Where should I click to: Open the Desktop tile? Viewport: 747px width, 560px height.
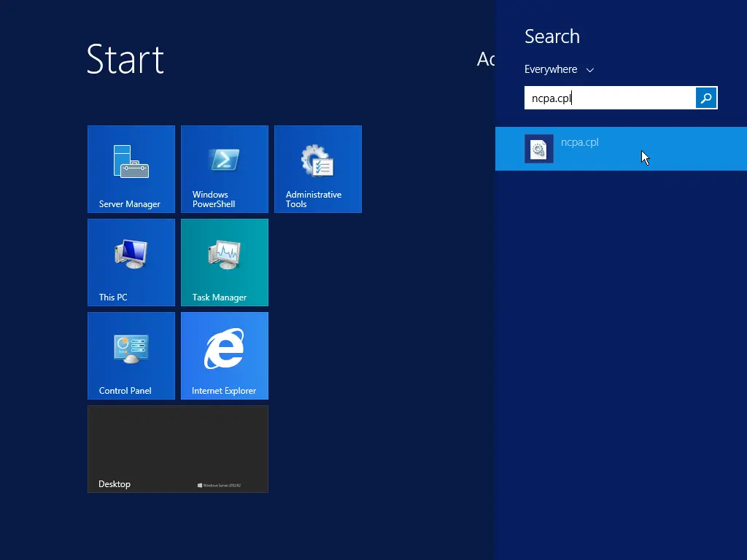177,448
